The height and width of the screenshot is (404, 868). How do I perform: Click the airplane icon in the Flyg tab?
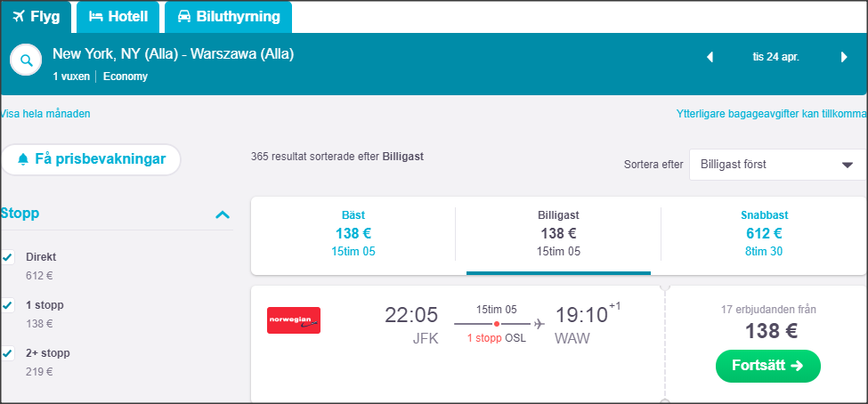pos(20,16)
